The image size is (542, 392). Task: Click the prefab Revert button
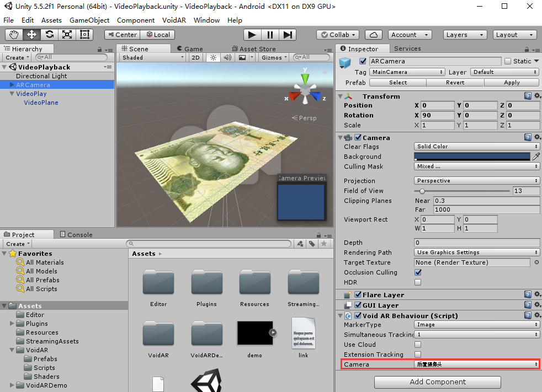click(x=455, y=82)
